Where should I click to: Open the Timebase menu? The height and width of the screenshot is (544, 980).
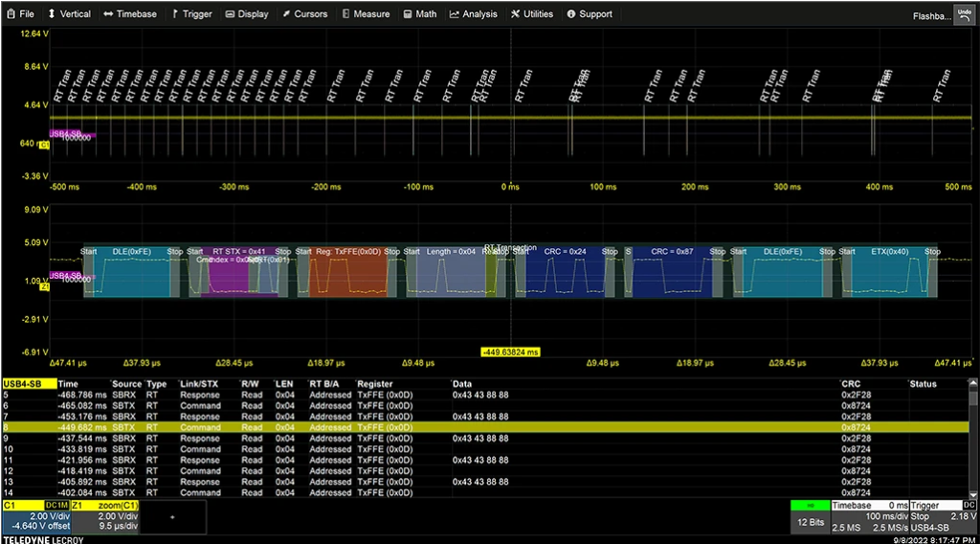coord(130,13)
